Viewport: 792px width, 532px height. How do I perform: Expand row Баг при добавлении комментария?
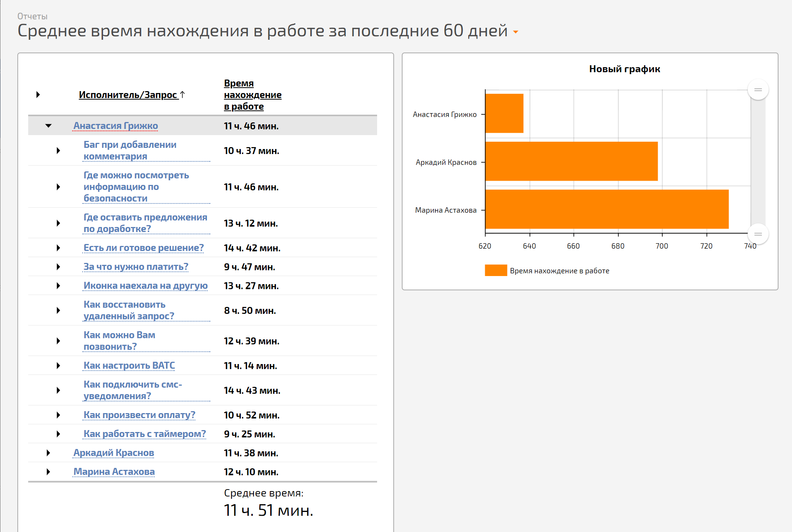point(58,151)
